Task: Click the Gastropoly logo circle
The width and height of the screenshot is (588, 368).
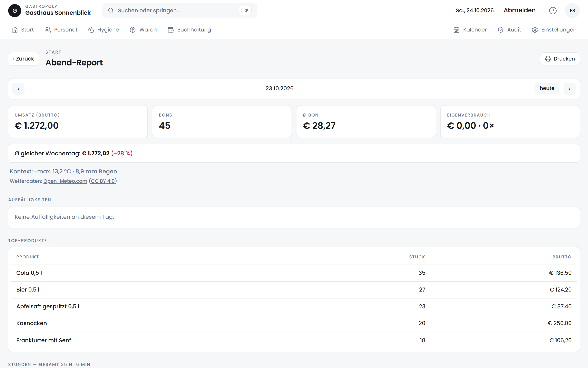Action: pyautogui.click(x=14, y=10)
